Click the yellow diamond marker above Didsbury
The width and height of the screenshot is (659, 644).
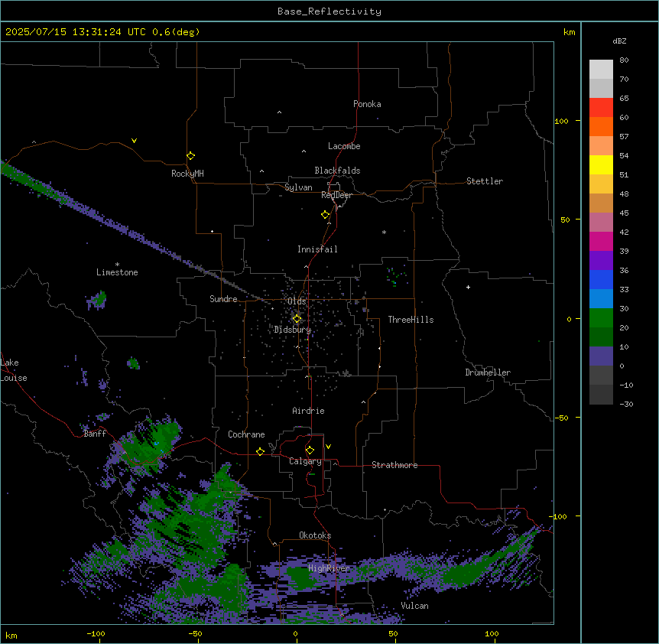point(297,319)
